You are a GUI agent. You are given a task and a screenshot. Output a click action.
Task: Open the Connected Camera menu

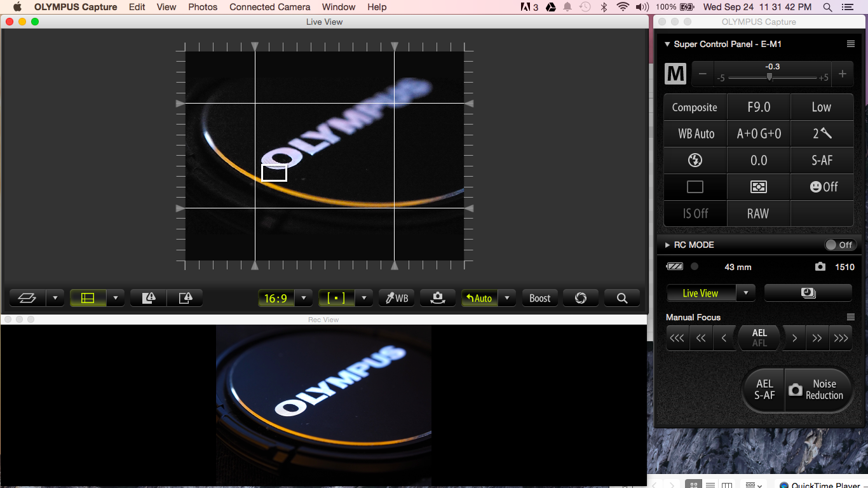pyautogui.click(x=270, y=7)
